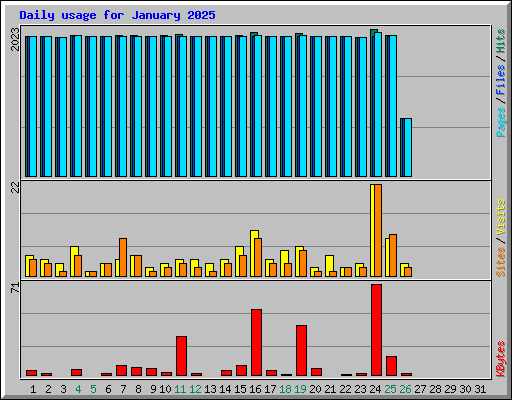512x400 pixels.
Task: Click the tall red KBytes bar for day 24
Action: click(x=376, y=330)
